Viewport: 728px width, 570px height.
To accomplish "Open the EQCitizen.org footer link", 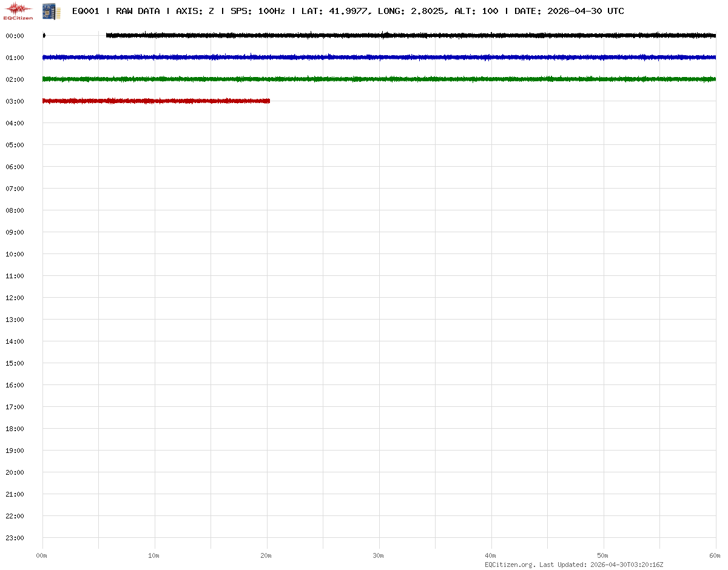I will click(x=510, y=565).
